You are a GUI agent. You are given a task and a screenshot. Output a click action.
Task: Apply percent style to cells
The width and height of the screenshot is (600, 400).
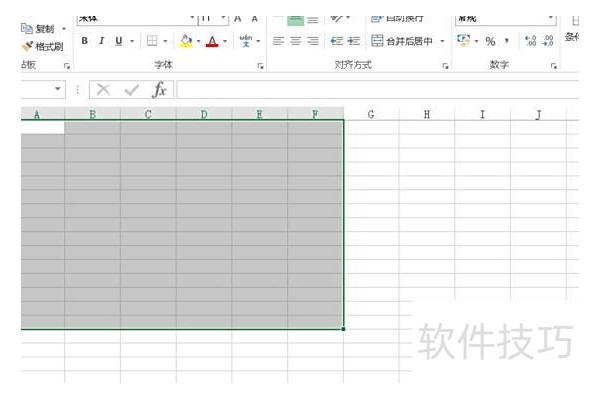tap(490, 41)
